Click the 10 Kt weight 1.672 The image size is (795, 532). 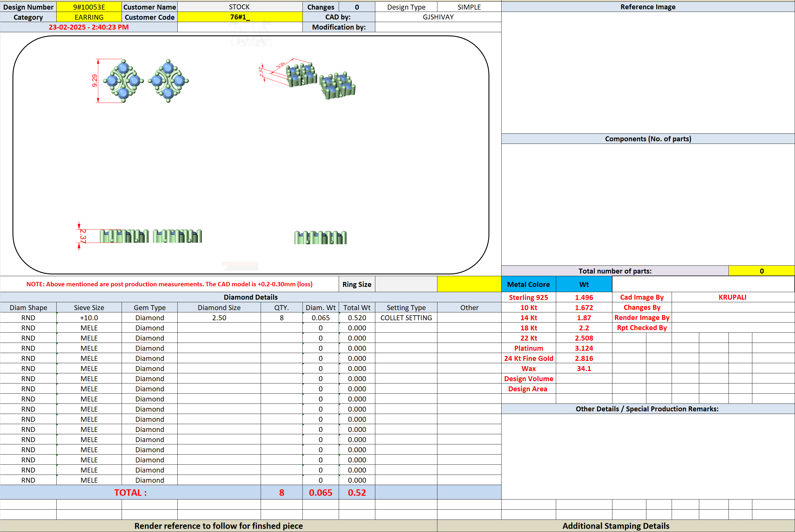click(x=584, y=307)
